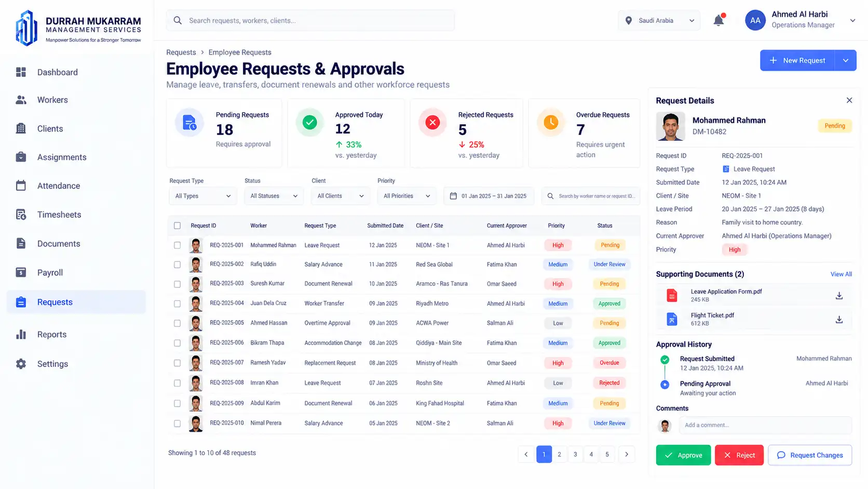This screenshot has width=868, height=489.
Task: Click the Reports bar chart icon
Action: pos(21,334)
